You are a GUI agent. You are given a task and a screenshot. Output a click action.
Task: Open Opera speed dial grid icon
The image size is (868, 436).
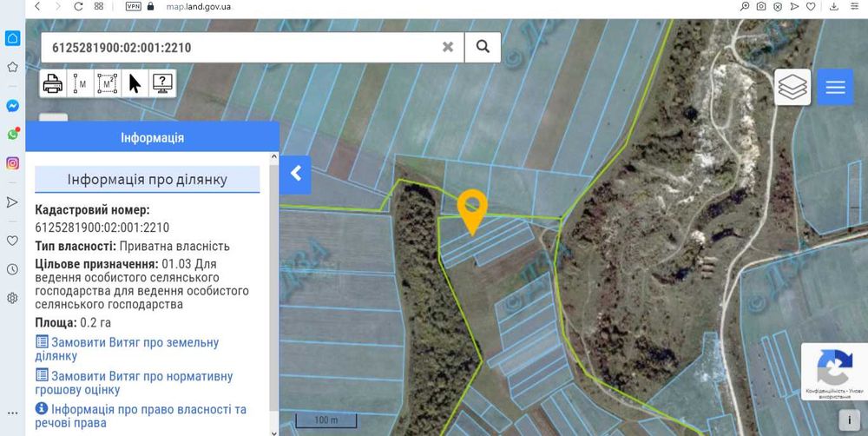tap(99, 7)
